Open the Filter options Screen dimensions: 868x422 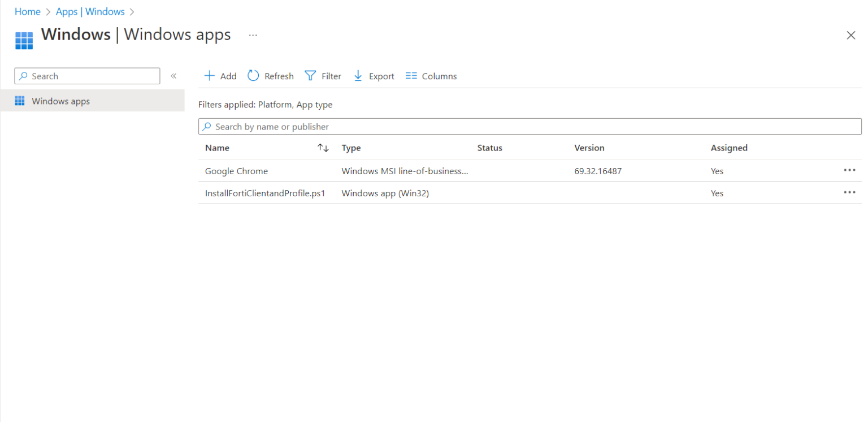point(322,75)
